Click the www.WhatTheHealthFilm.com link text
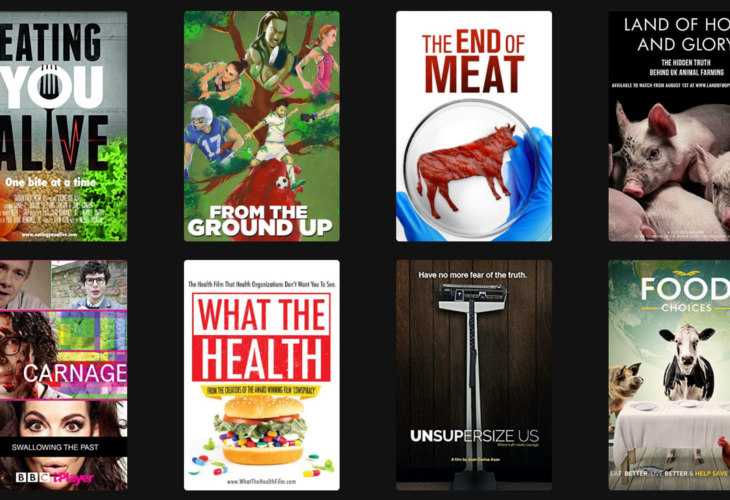This screenshot has width=730, height=500. point(261,481)
